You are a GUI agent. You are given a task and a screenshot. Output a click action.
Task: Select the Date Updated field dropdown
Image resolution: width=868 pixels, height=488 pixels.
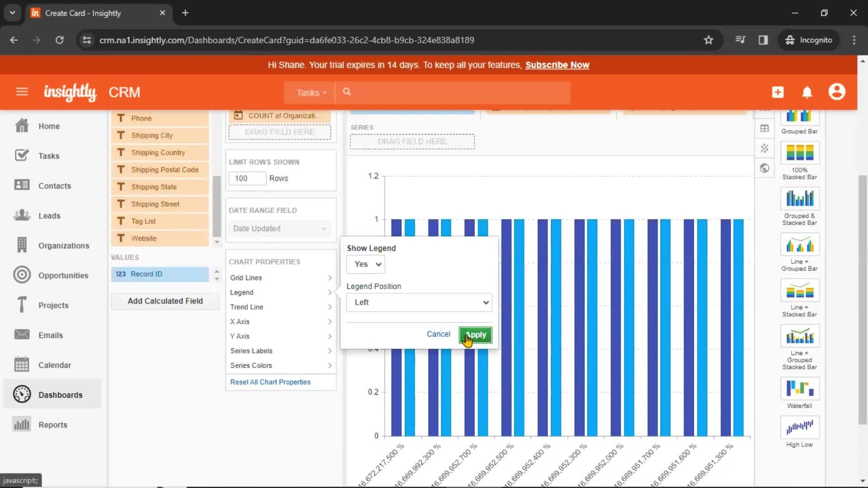tap(279, 228)
